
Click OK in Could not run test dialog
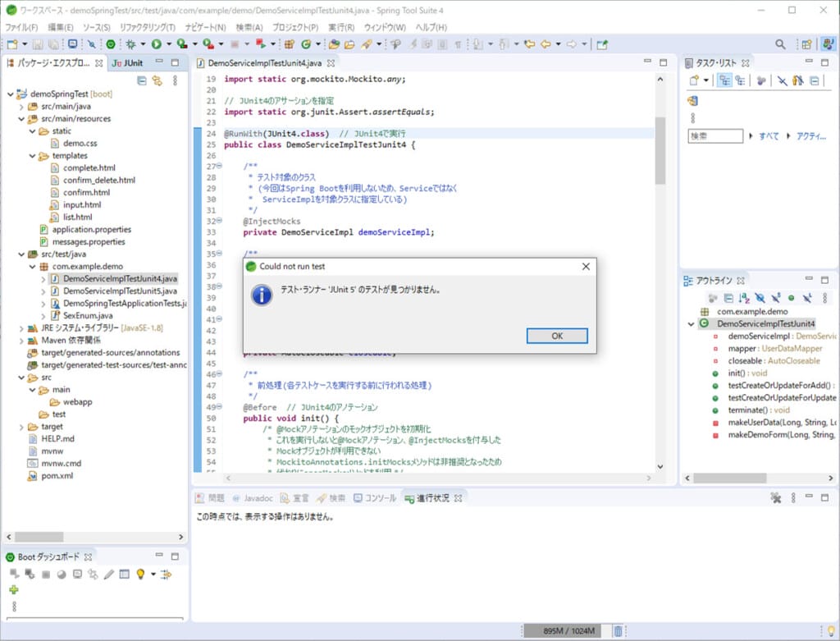[557, 336]
